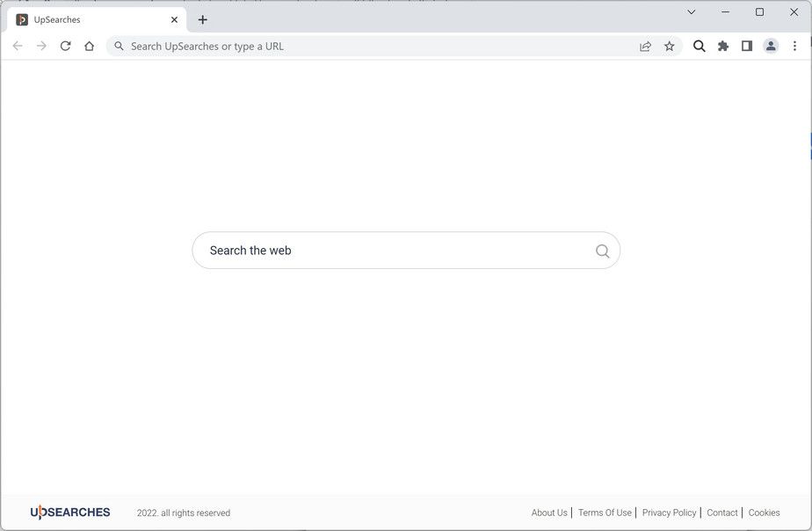Screen dimensions: 812x531
Task: Expand the tab search chevron
Action: pos(692,12)
